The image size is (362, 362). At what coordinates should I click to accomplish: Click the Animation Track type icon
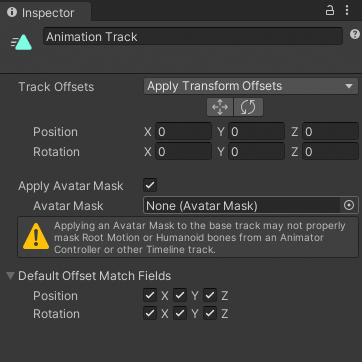point(21,42)
